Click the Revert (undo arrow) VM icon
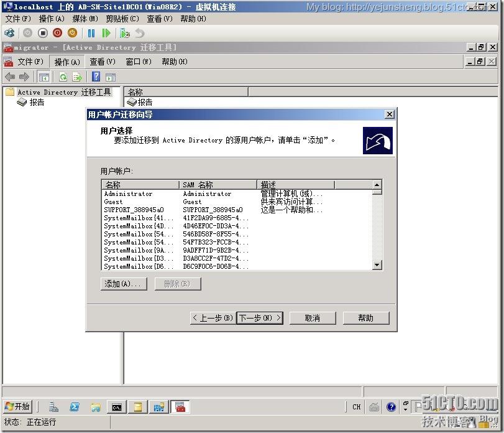This screenshot has height=433, width=504. tap(140, 33)
